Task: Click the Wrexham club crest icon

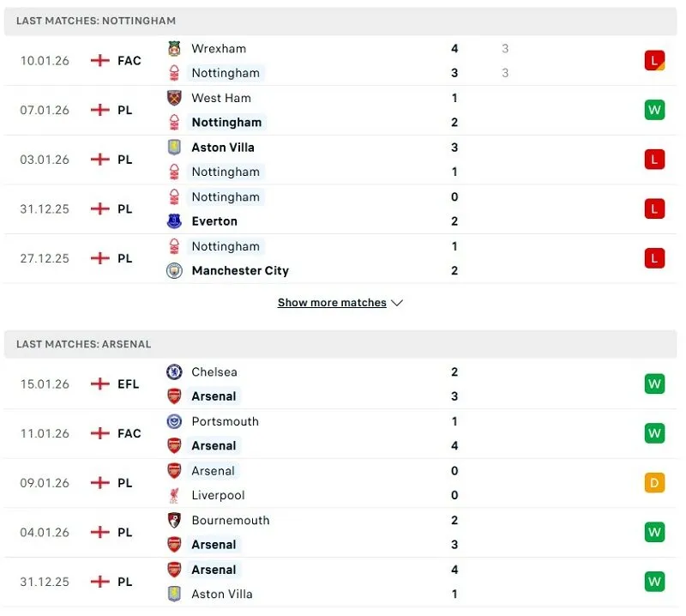Action: click(176, 49)
